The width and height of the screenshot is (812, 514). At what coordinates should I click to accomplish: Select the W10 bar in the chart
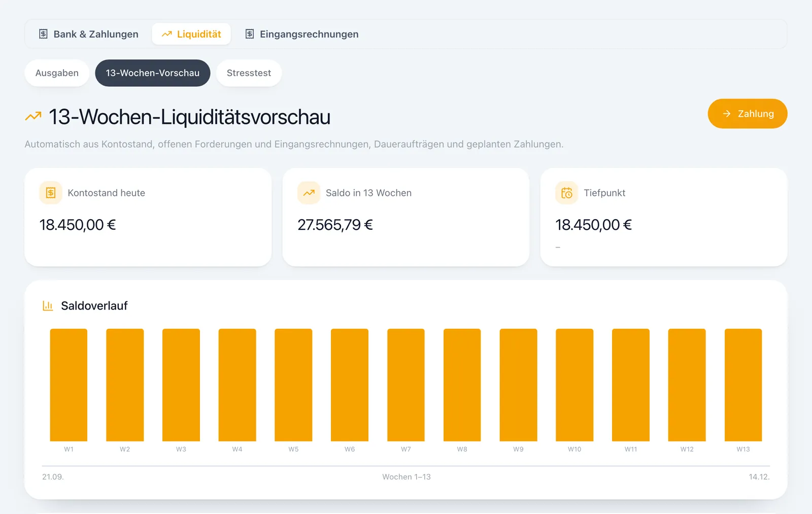[x=574, y=385]
